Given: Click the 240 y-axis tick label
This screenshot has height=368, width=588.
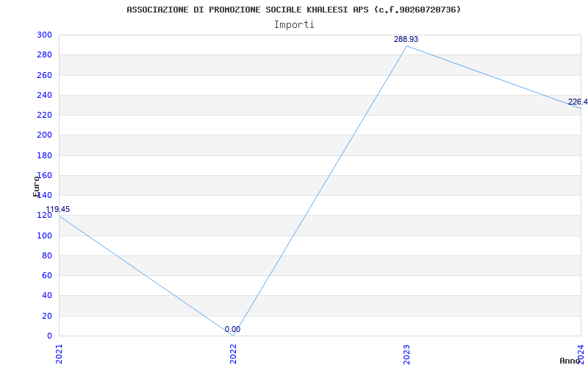Looking at the screenshot, I should tap(44, 96).
